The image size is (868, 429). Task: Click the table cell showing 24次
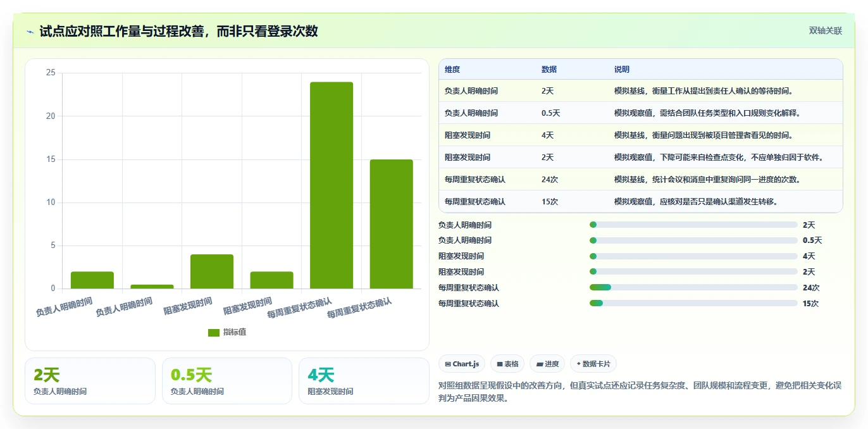click(x=550, y=180)
